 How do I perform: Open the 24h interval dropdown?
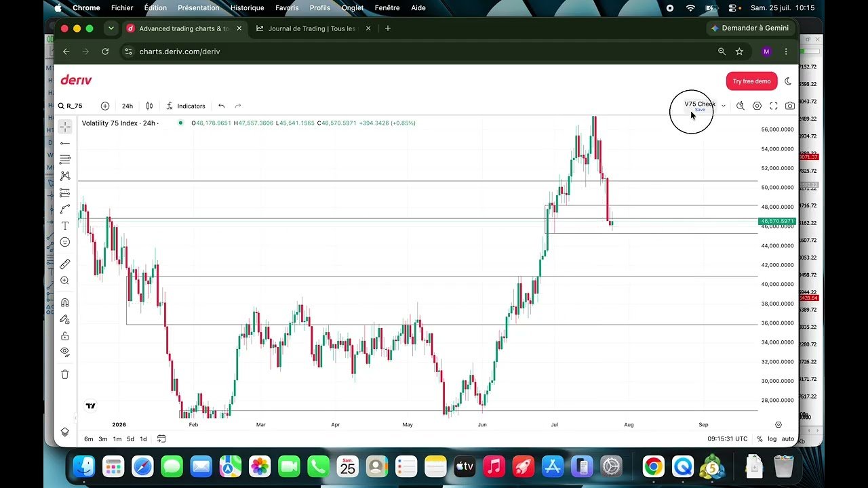coord(127,106)
